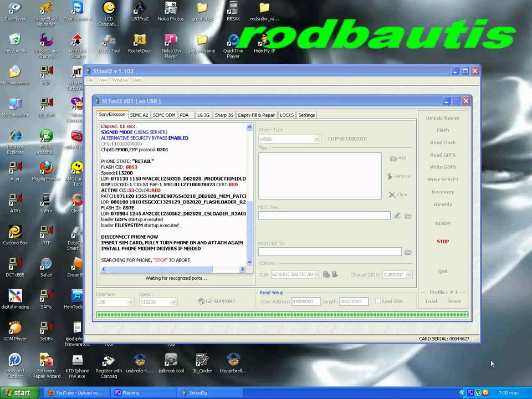Click the Length input field
532x399 pixels.
[x=354, y=301]
